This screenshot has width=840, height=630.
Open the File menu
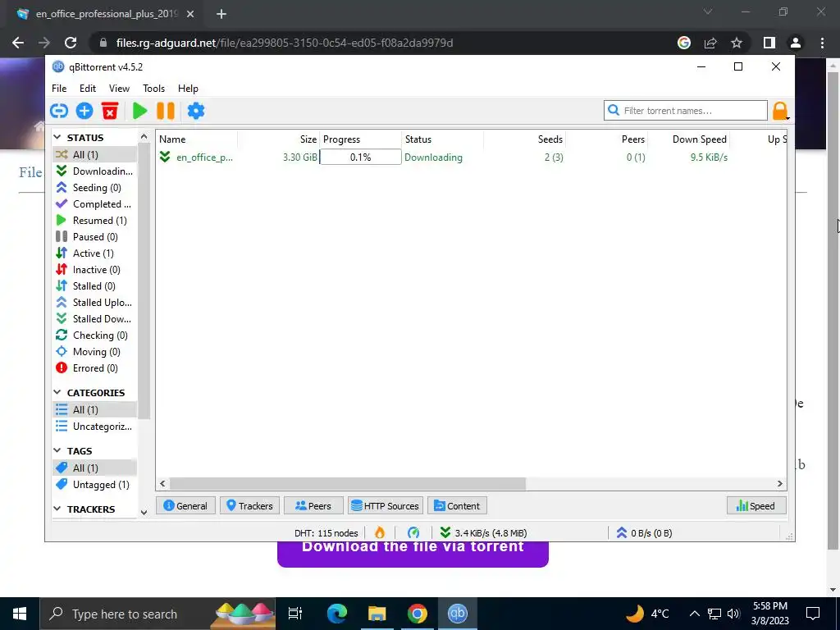coord(59,89)
